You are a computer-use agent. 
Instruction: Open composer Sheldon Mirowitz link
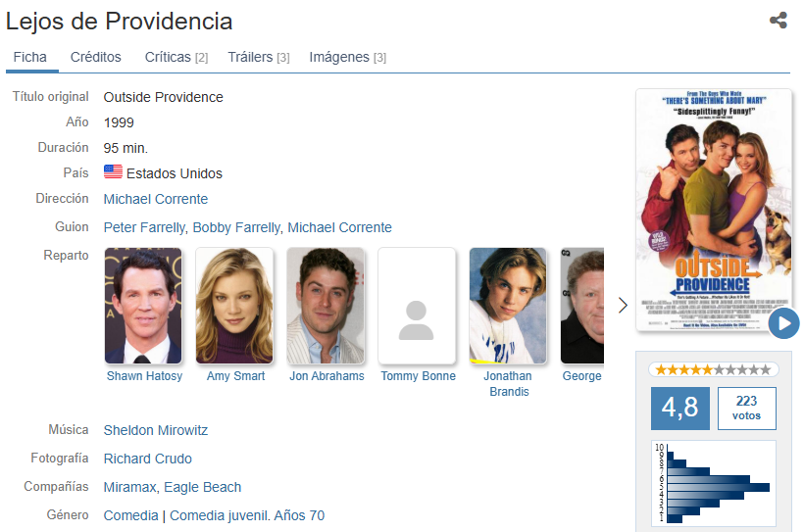click(156, 430)
